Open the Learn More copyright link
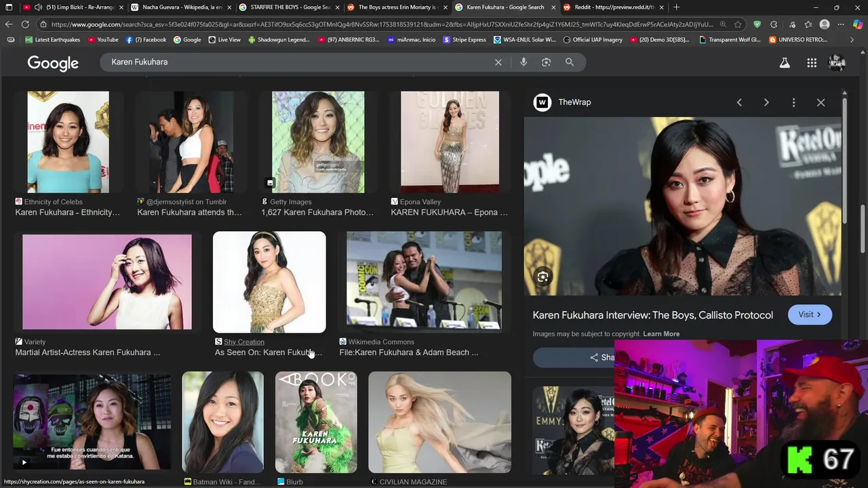Screen dimensions: 868x488 point(661,334)
